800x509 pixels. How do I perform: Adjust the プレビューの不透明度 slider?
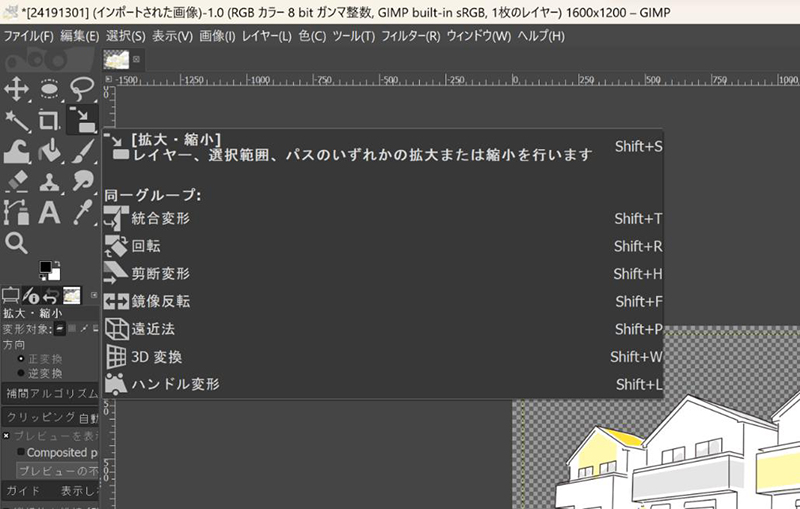pyautogui.click(x=58, y=471)
